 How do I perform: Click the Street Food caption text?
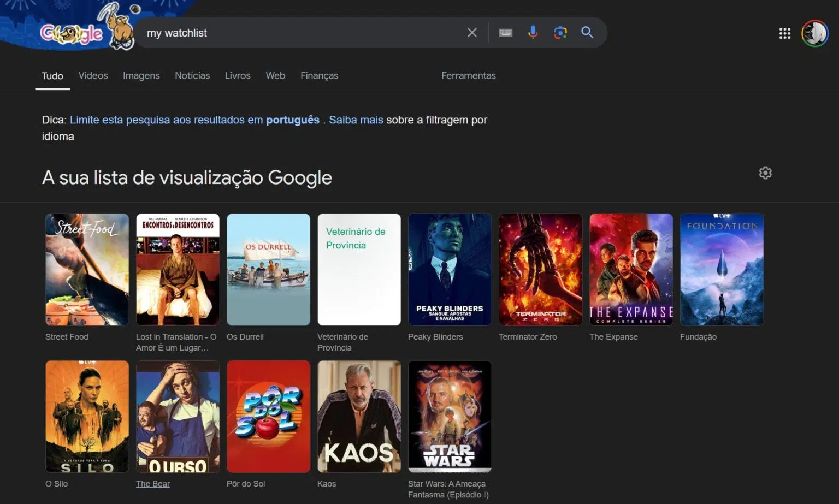point(67,337)
